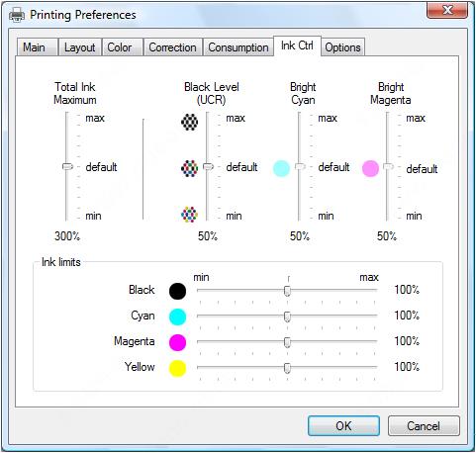Click the Black Level (UCR) heading
The image size is (476, 453).
212,93
